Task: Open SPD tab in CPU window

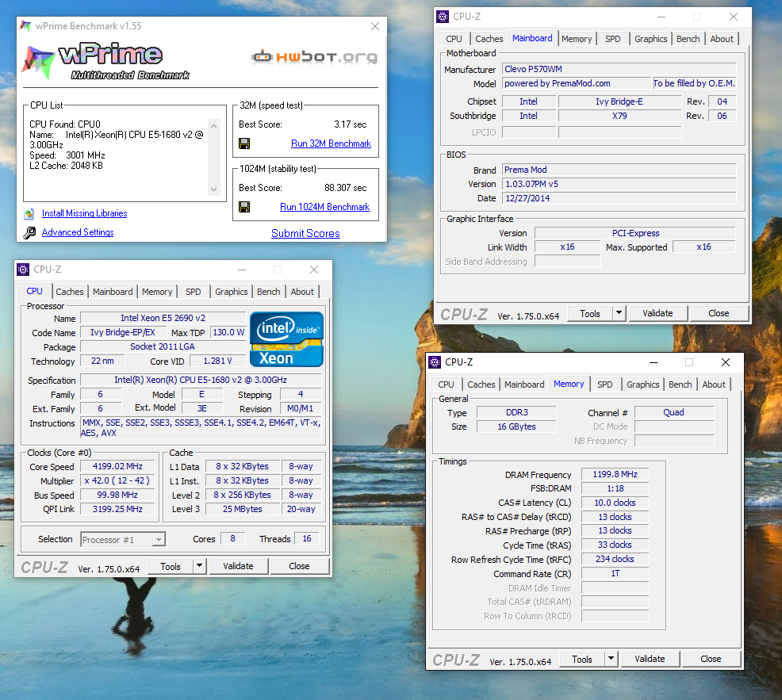Action: point(194,292)
